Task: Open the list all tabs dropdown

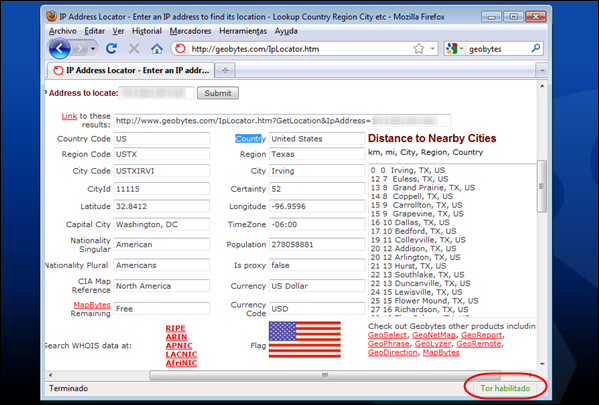Action: [542, 71]
